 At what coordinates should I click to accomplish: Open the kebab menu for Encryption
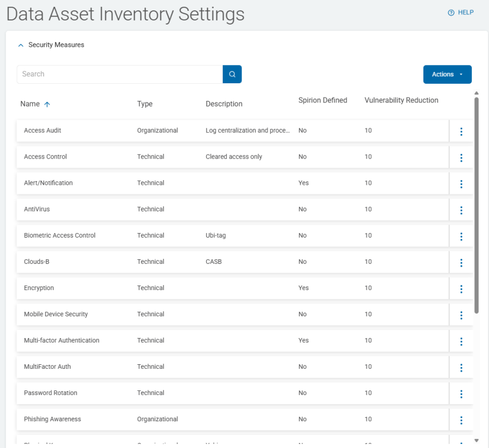tap(461, 288)
